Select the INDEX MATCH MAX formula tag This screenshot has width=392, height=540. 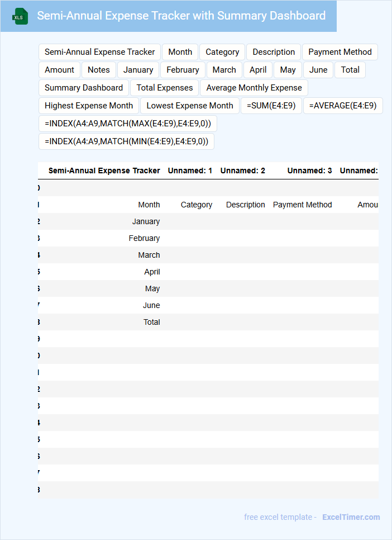click(128, 124)
